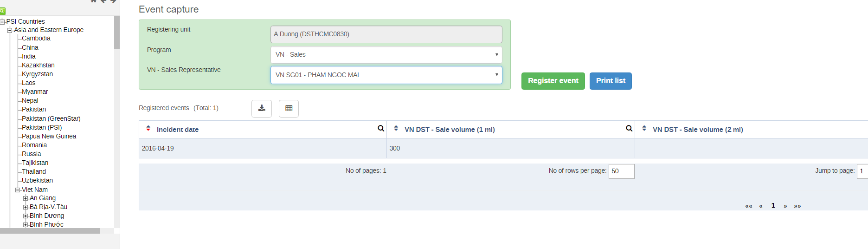The height and width of the screenshot is (249, 868).
Task: Click the search icon in Incident date header
Action: [x=381, y=129]
